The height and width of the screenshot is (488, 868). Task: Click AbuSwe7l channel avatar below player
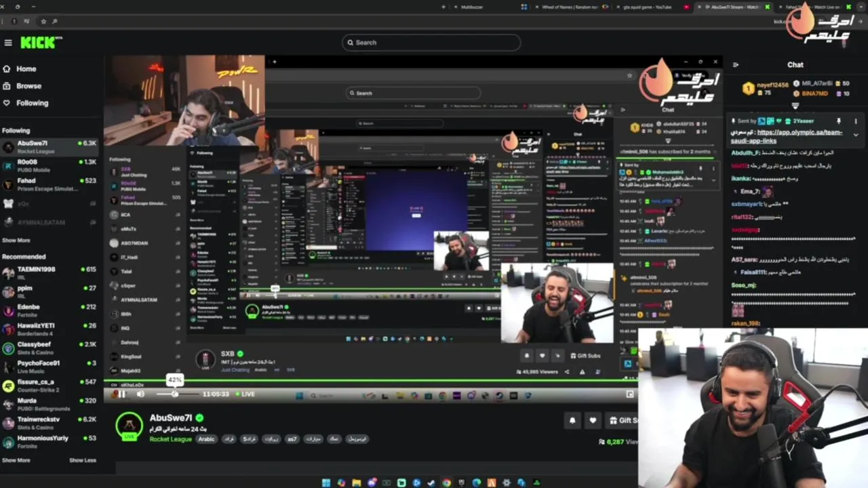[129, 426]
